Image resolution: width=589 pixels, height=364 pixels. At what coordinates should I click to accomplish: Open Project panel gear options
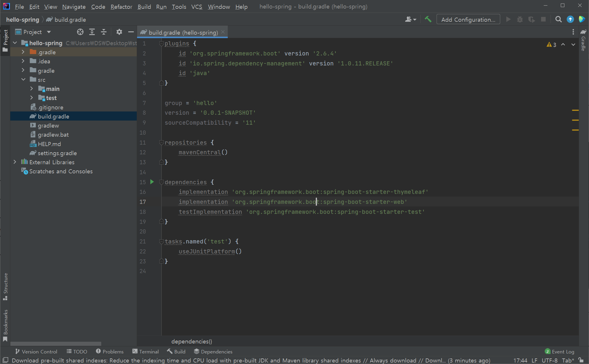[119, 32]
